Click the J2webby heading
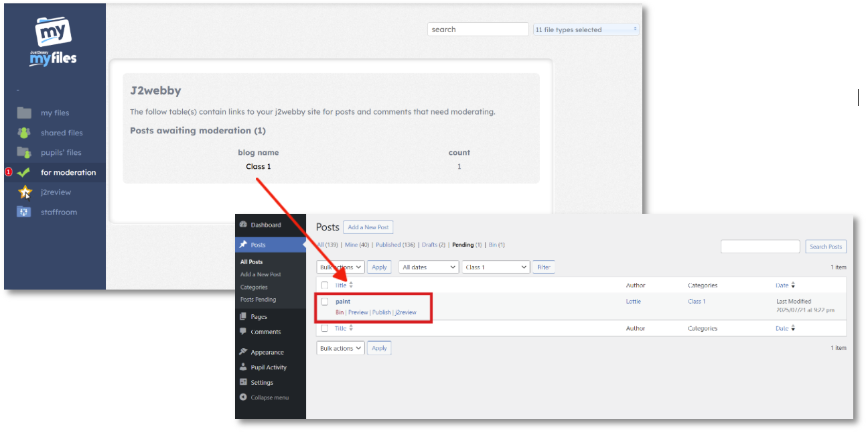Image resolution: width=868 pixels, height=433 pixels. point(155,90)
